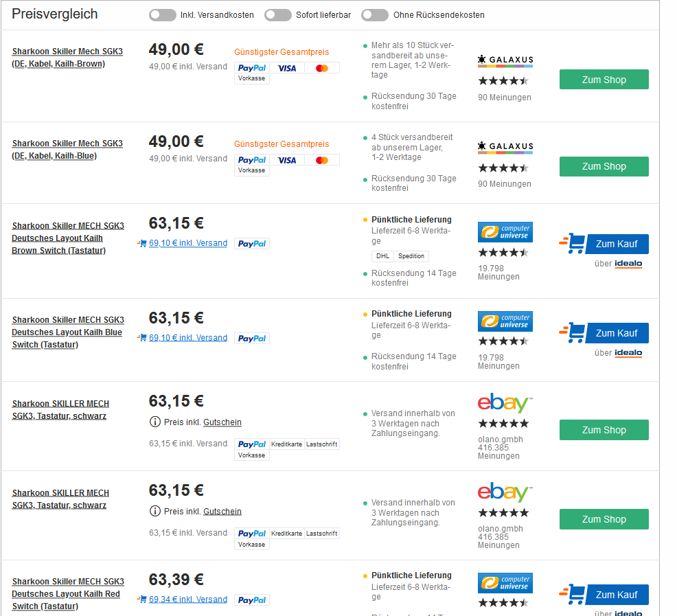Viewport: 677px width, 616px height.
Task: Click the DHL shipping badge
Action: coord(382,256)
